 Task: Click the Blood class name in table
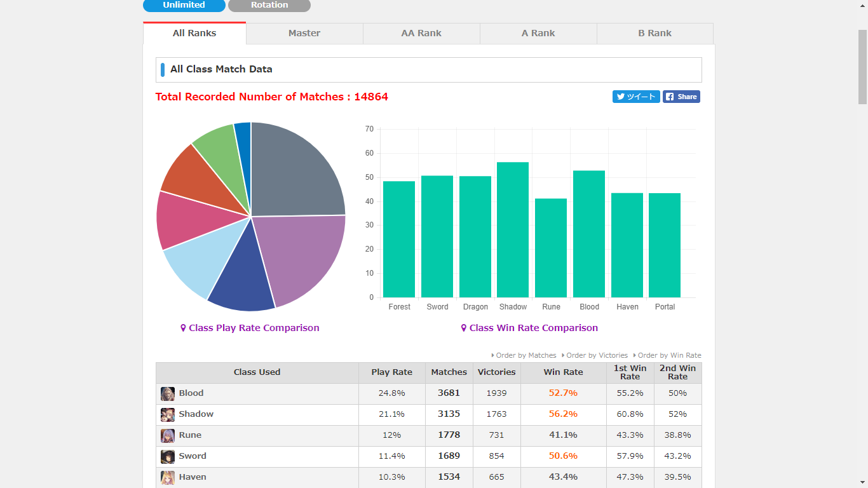pyautogui.click(x=191, y=393)
